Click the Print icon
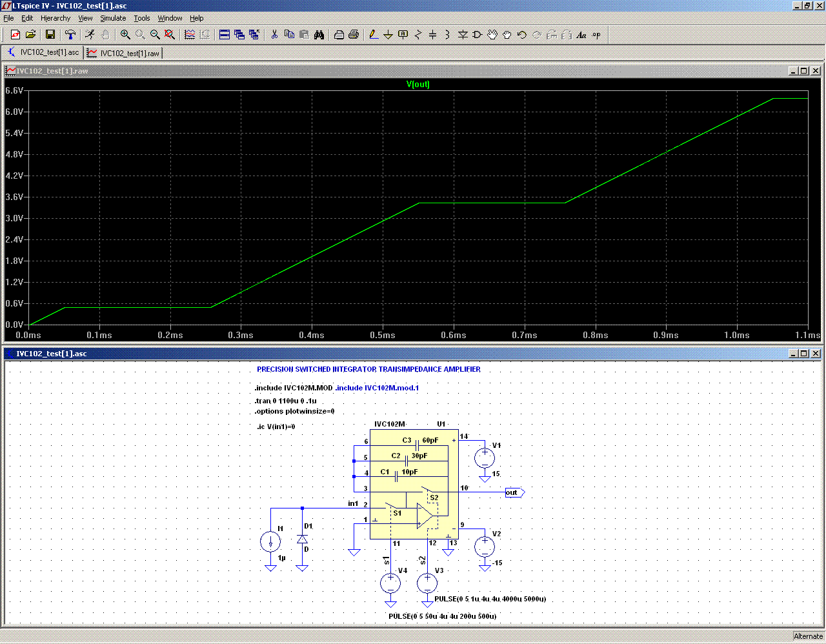Screen dimensions: 826x644 pos(354,35)
